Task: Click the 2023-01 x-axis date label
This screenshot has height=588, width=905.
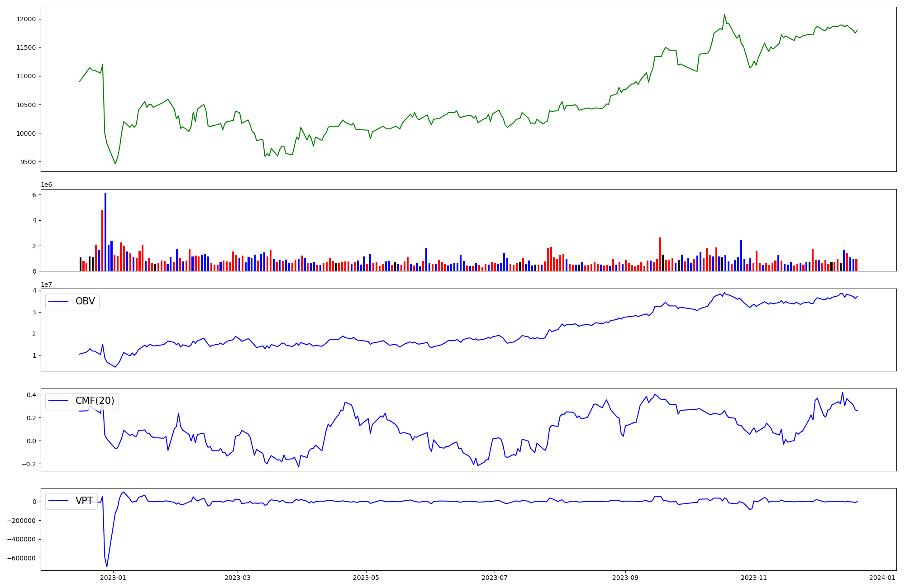Action: pyautogui.click(x=113, y=578)
